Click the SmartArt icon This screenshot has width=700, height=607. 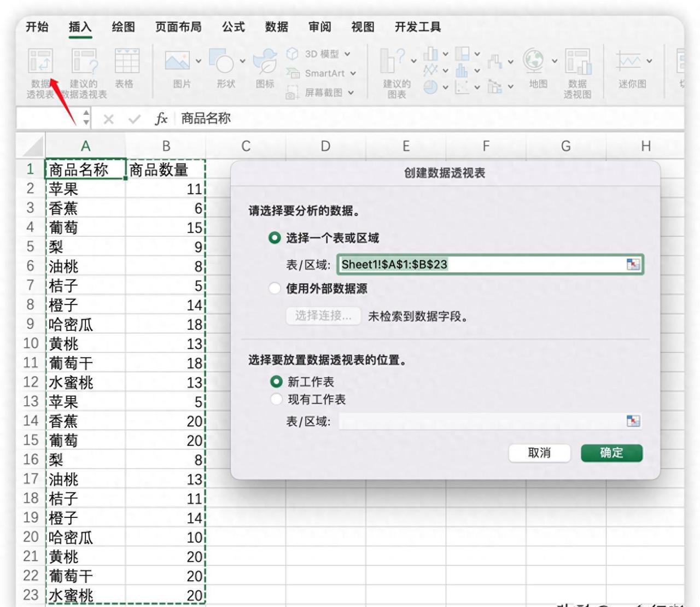pyautogui.click(x=293, y=73)
